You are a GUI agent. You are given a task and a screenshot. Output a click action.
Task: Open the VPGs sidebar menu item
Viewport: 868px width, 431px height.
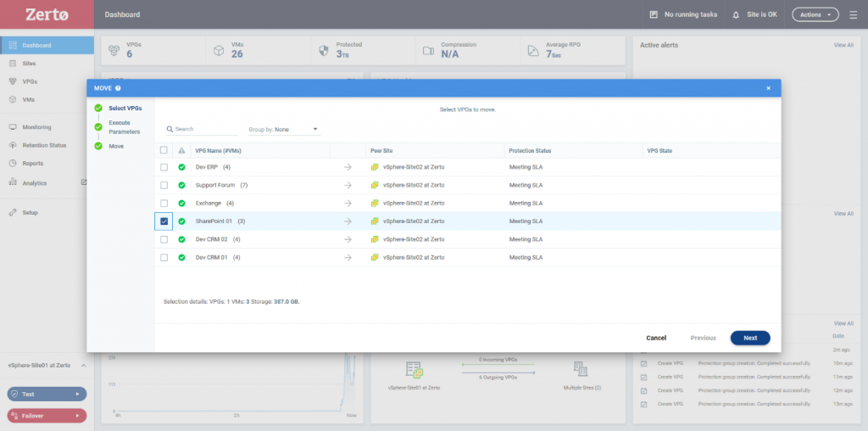[x=30, y=81]
